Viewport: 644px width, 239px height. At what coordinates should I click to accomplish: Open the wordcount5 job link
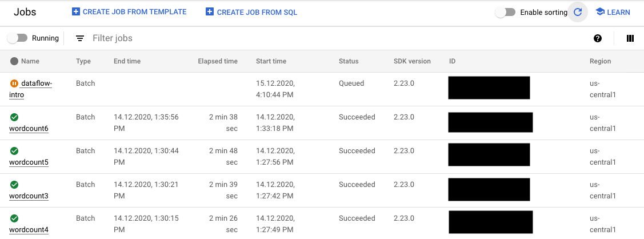pos(29,162)
